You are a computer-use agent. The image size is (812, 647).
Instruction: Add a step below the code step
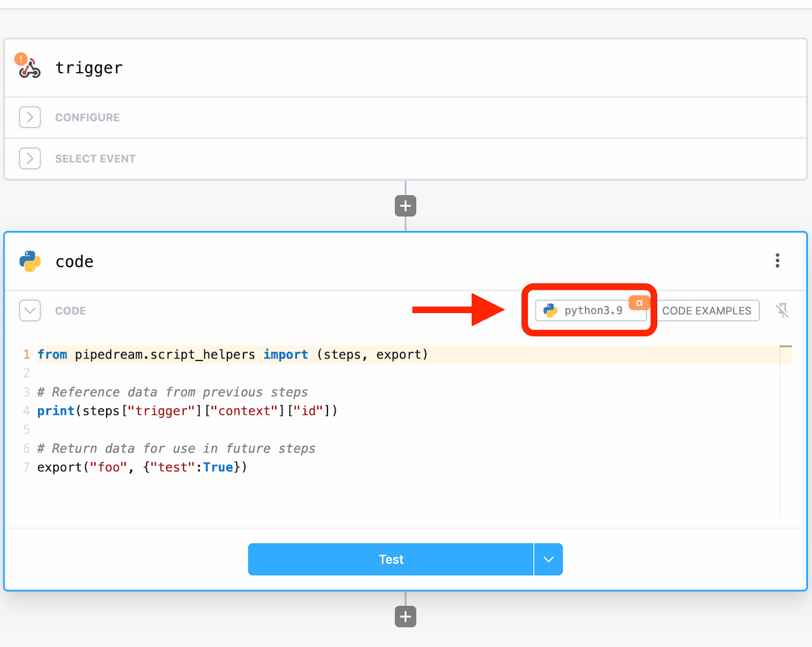pyautogui.click(x=405, y=617)
